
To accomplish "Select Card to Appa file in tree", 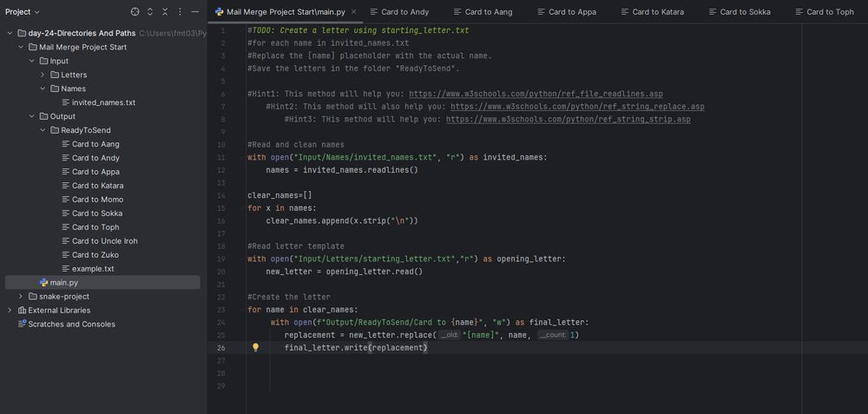I will (95, 172).
